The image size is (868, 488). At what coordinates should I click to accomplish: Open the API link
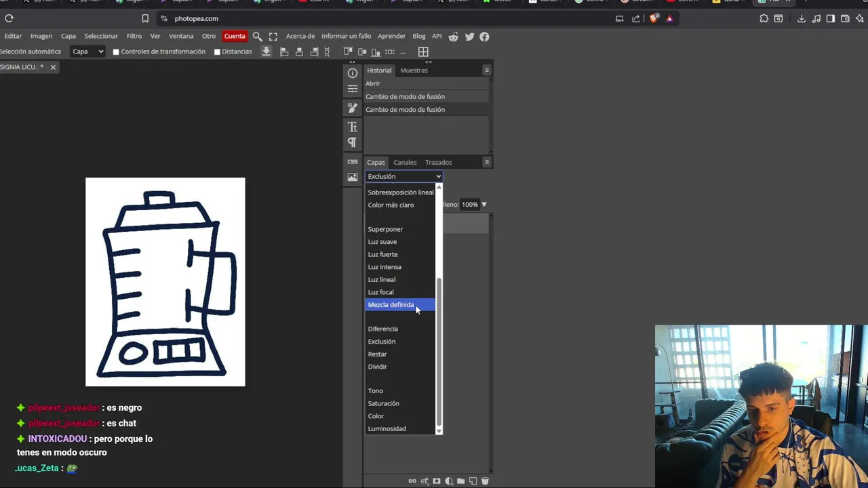[x=437, y=37]
